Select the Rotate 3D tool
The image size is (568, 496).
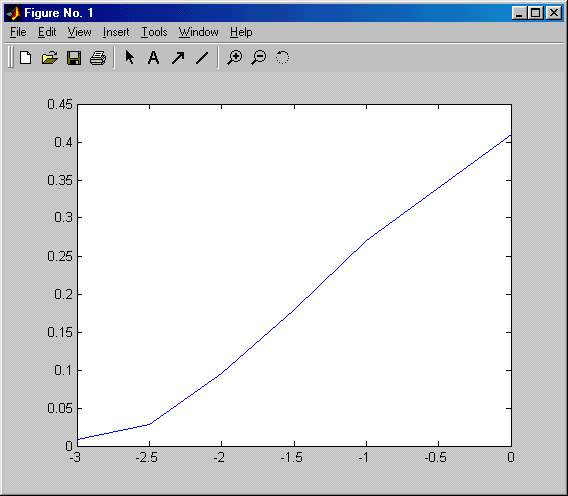[x=283, y=57]
